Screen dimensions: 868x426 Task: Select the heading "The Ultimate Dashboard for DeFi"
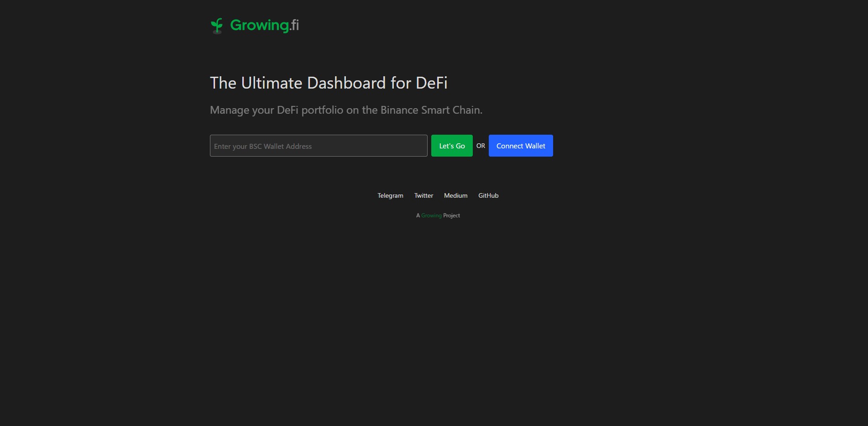[x=329, y=83]
